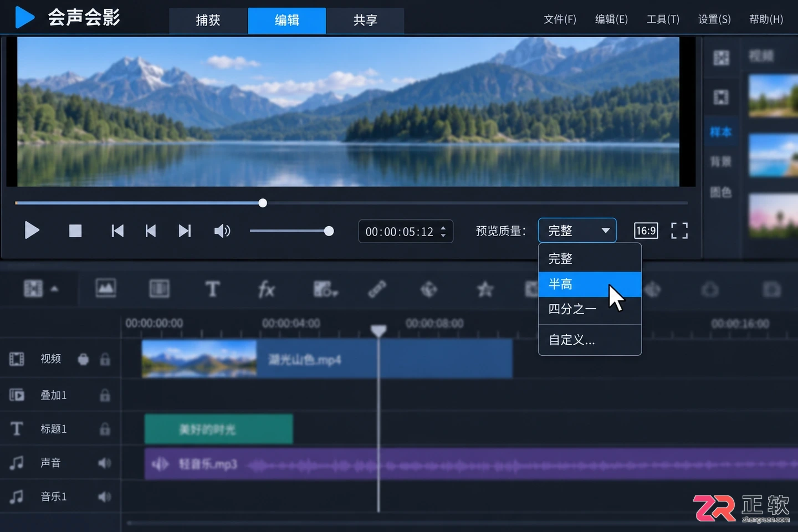
Task: Switch to the 共享 tab
Action: [365, 21]
